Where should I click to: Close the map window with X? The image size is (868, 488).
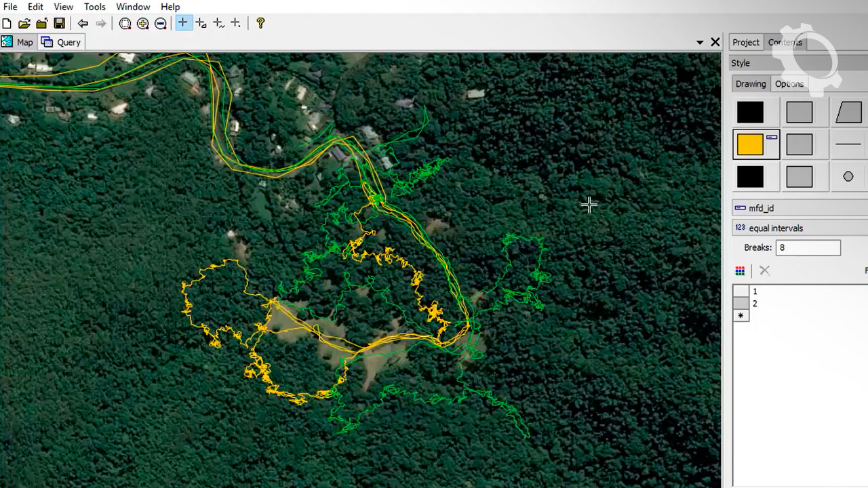pyautogui.click(x=715, y=42)
